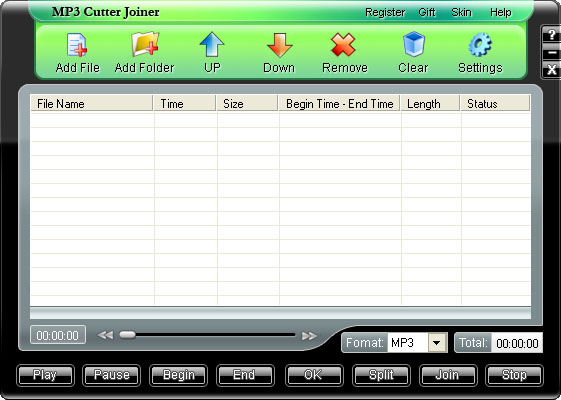Click the Add File icon

pyautogui.click(x=77, y=45)
